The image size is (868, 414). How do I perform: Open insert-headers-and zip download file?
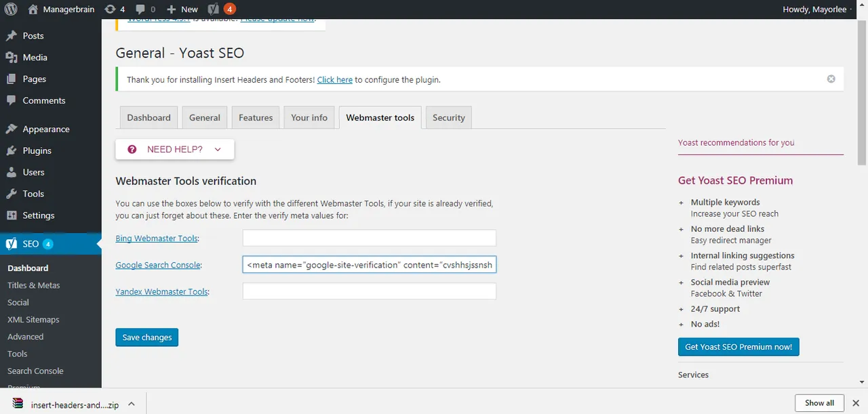click(x=75, y=405)
